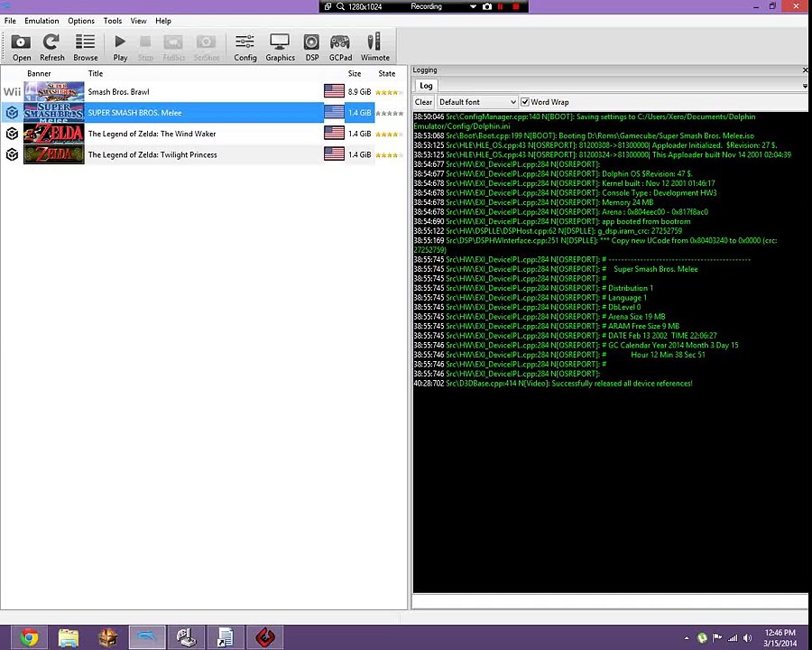Screen dimensions: 812x650
Task: Click the 8.9 GiB size cell
Action: tap(359, 92)
